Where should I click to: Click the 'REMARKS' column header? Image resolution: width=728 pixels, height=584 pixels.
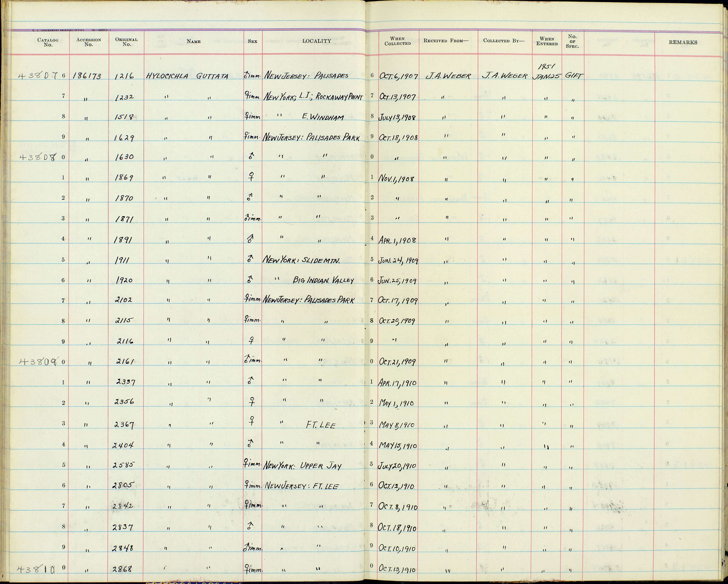tap(683, 42)
